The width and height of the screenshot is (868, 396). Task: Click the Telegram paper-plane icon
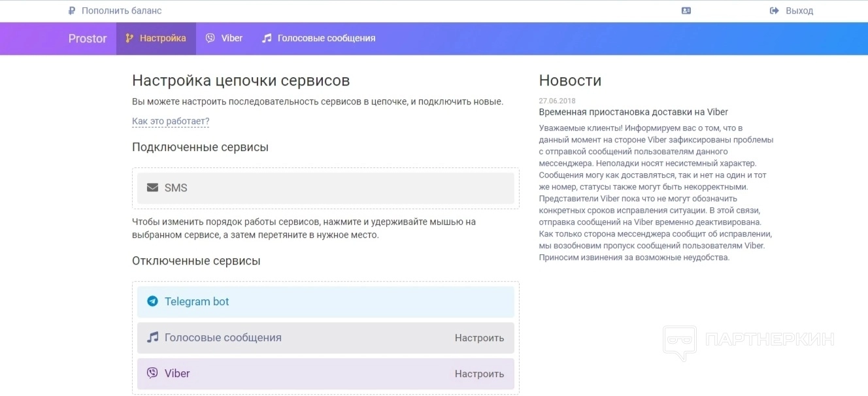[x=152, y=301]
